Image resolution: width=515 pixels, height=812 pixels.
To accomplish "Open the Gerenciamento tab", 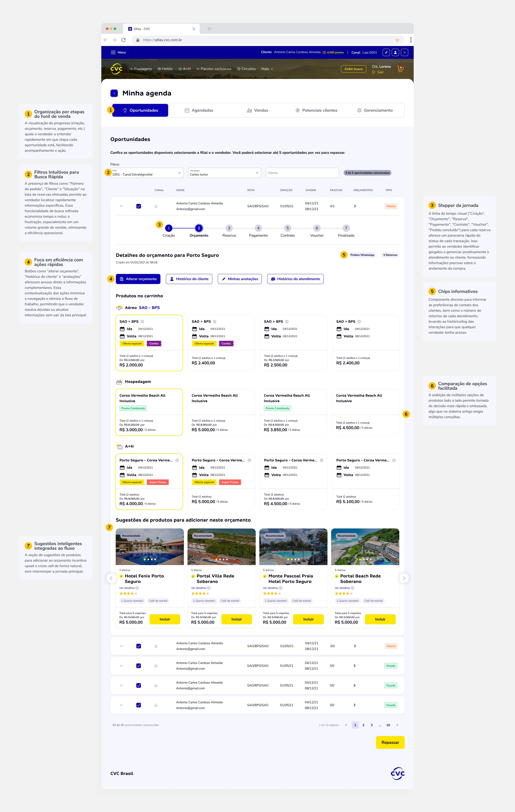I will (375, 110).
